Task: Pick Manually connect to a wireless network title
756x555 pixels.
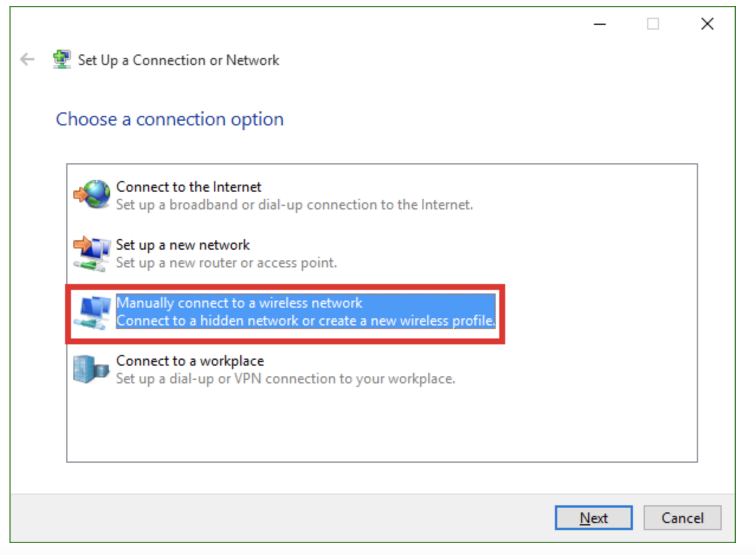Action: pyautogui.click(x=239, y=303)
